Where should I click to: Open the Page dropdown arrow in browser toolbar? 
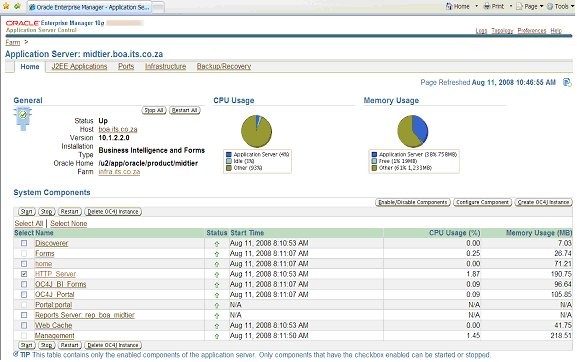[541, 6]
